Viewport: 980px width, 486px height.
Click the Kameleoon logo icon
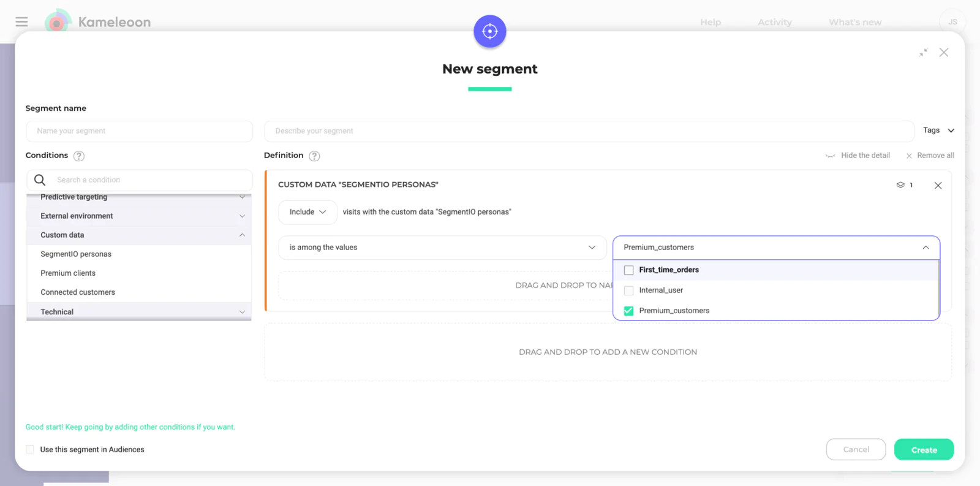pyautogui.click(x=57, y=22)
